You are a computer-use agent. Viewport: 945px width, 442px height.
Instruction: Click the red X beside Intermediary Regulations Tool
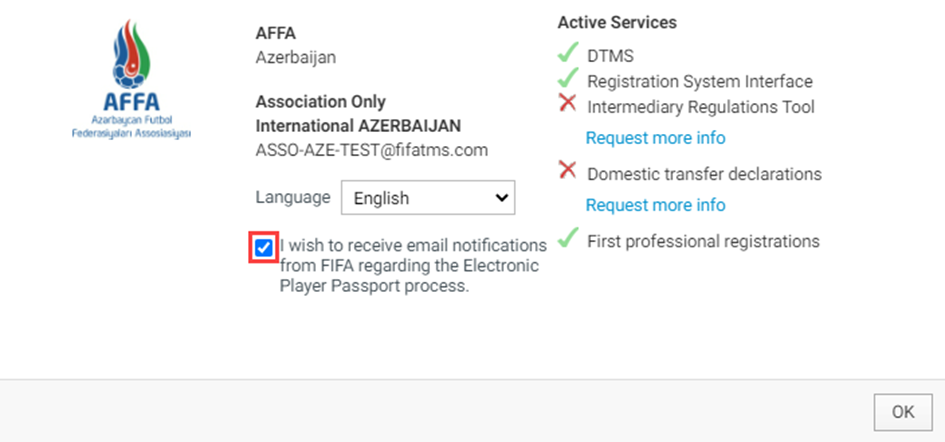567,104
